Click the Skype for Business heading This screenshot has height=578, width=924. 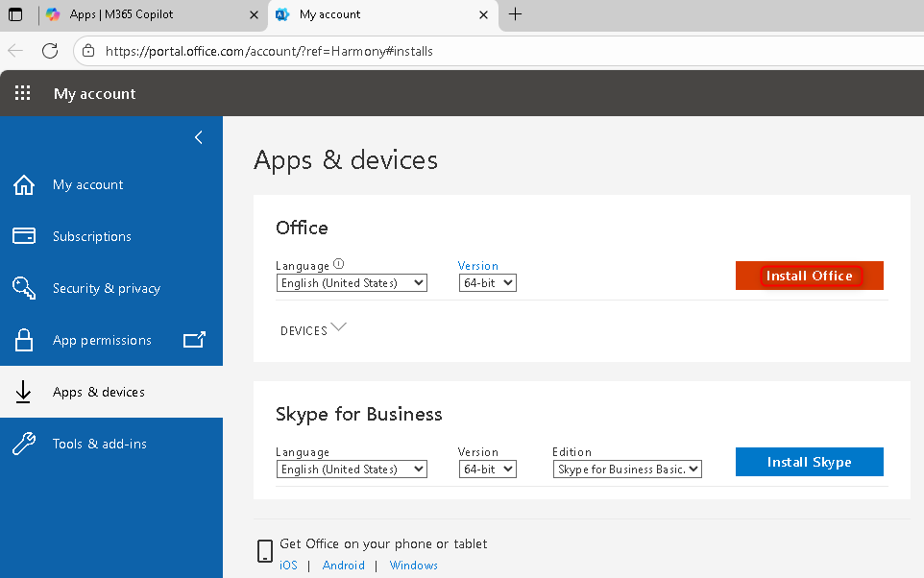pyautogui.click(x=359, y=414)
